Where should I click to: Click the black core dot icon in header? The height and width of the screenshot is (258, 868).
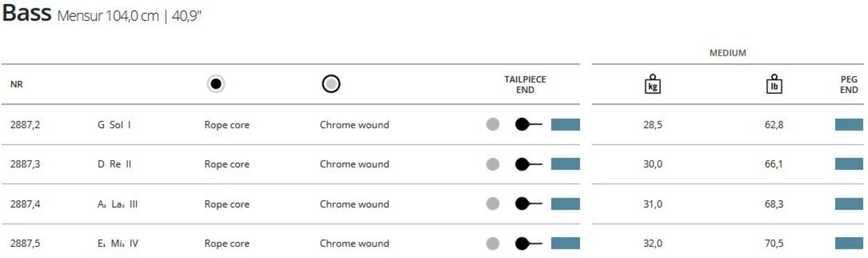coord(216,84)
